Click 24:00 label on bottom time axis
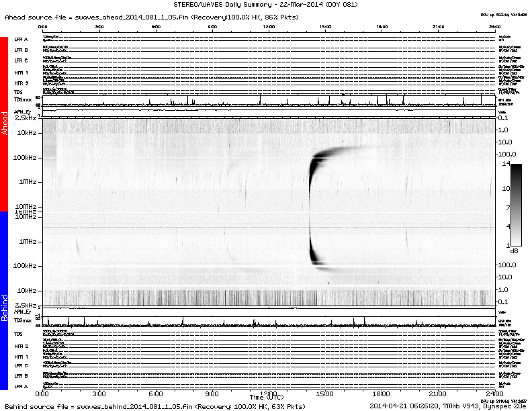The image size is (532, 411). [x=494, y=394]
